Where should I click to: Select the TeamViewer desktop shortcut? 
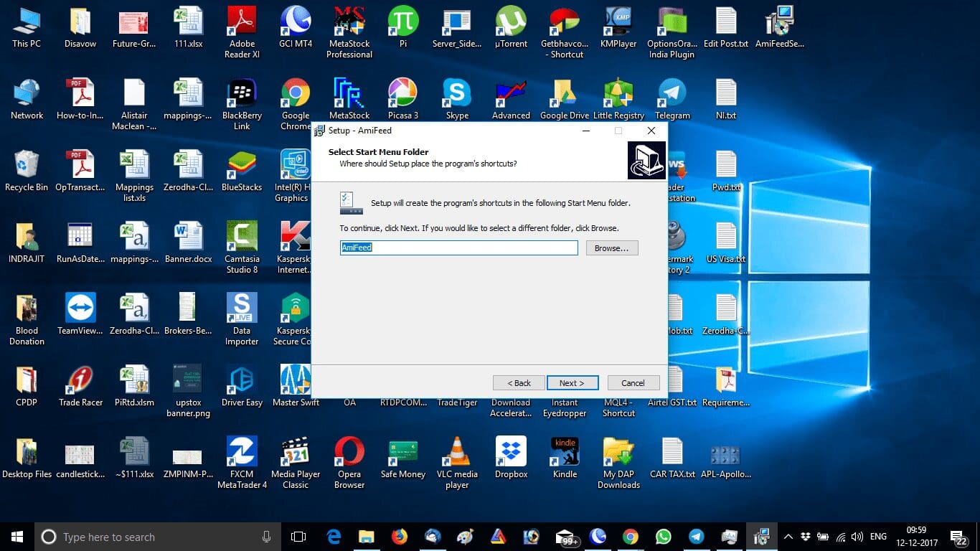[80, 314]
